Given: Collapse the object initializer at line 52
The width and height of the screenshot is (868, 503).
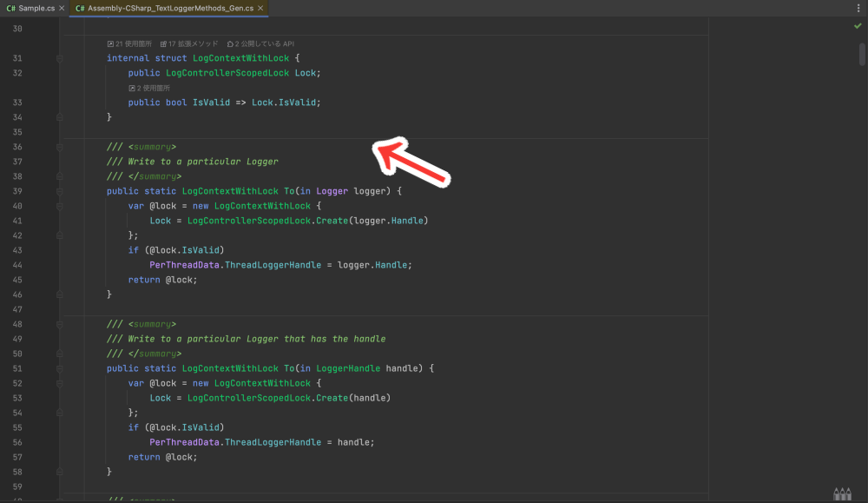Looking at the screenshot, I should pos(59,383).
